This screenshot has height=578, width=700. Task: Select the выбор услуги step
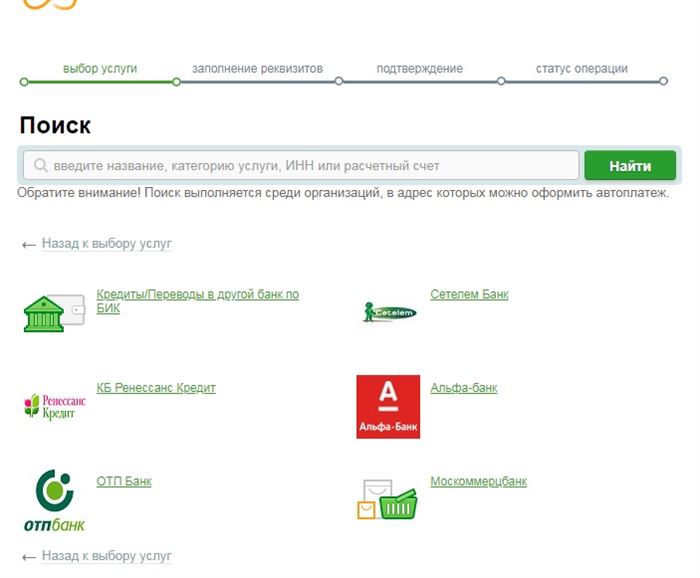pyautogui.click(x=100, y=69)
